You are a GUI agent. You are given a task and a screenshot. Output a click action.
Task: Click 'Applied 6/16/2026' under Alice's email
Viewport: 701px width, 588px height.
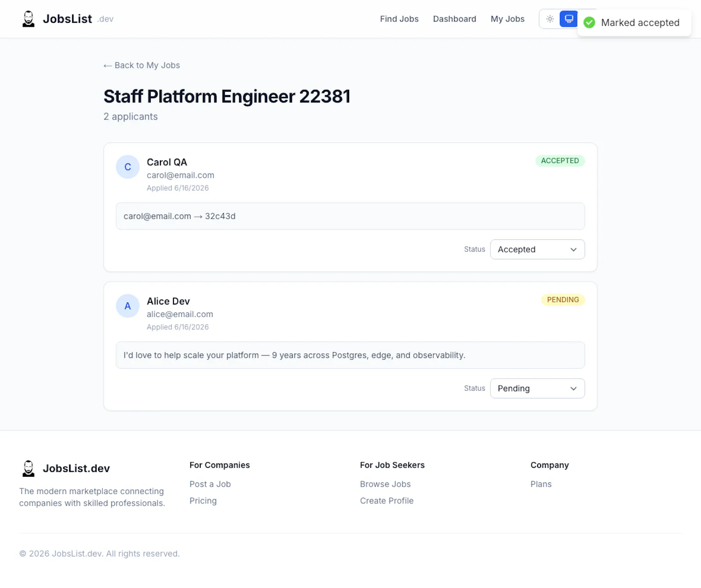click(x=177, y=327)
